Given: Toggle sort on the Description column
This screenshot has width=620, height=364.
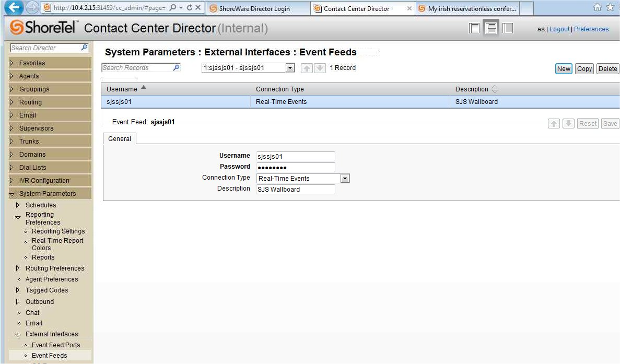Looking at the screenshot, I should (x=495, y=89).
